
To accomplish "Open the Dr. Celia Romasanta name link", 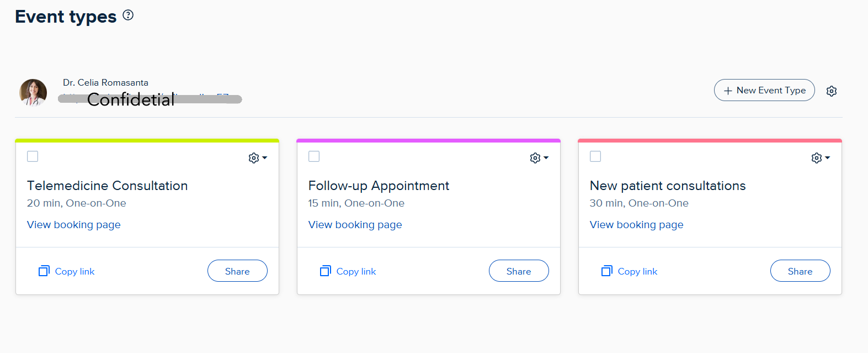I will coord(105,82).
